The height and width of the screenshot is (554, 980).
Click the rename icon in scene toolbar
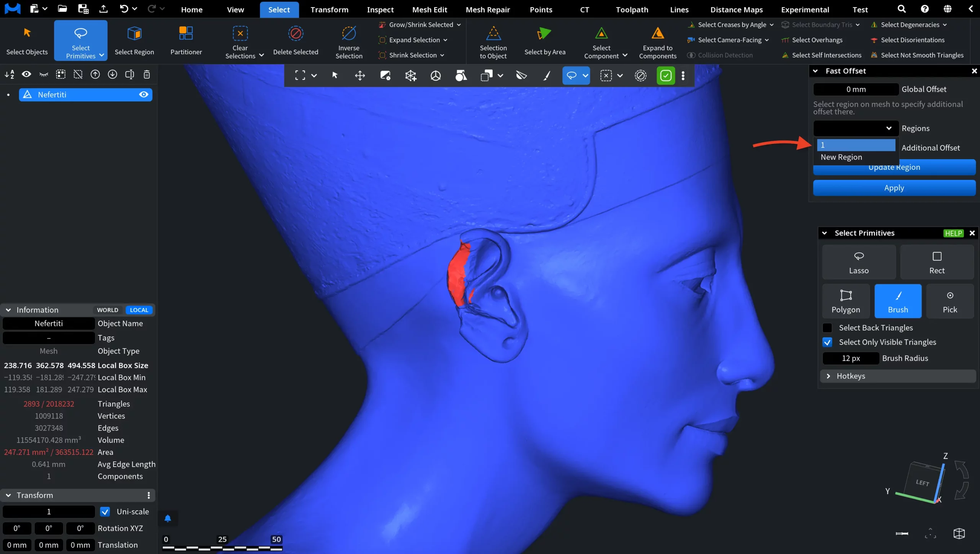pyautogui.click(x=130, y=74)
